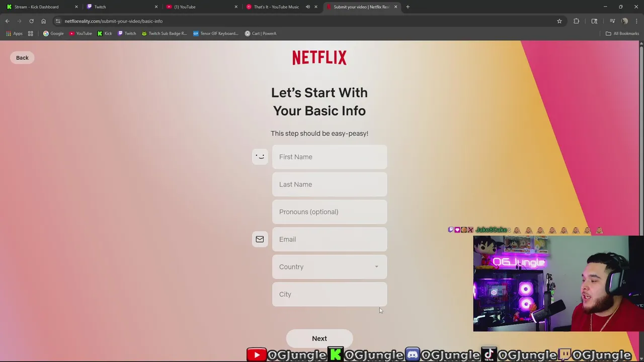The image size is (644, 362).
Task: Click the address bar URL
Action: click(114, 21)
